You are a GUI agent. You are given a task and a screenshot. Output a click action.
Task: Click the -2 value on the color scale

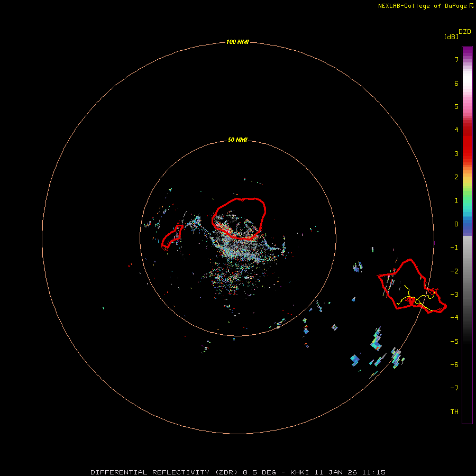[x=454, y=271]
